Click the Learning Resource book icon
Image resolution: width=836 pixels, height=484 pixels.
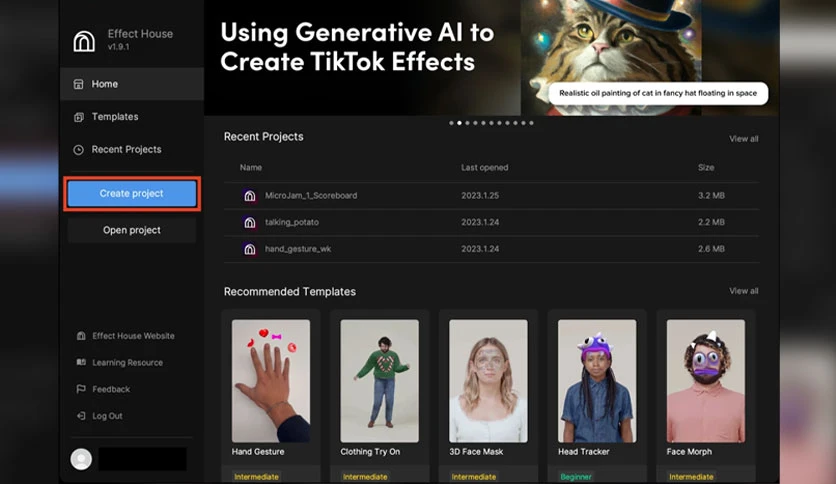[81, 362]
